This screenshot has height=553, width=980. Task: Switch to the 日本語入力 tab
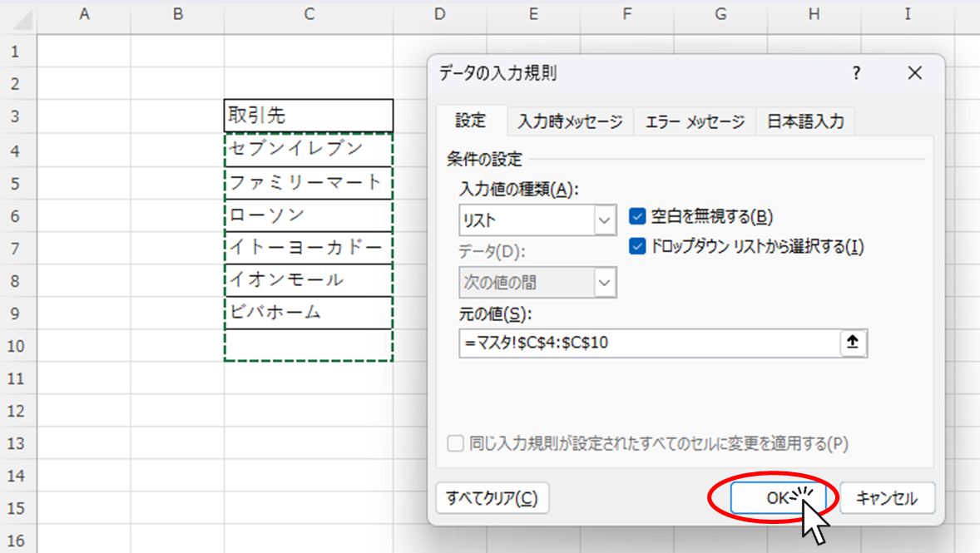[x=805, y=121]
